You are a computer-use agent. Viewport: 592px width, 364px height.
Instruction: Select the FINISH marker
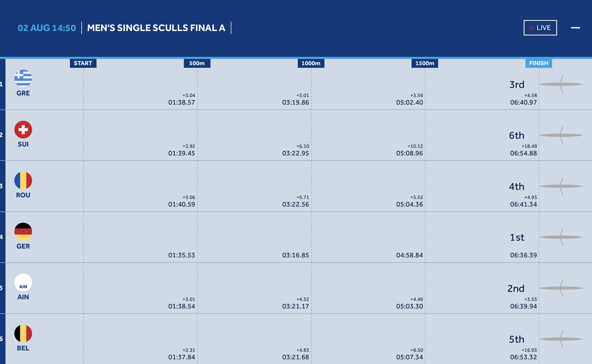point(539,63)
